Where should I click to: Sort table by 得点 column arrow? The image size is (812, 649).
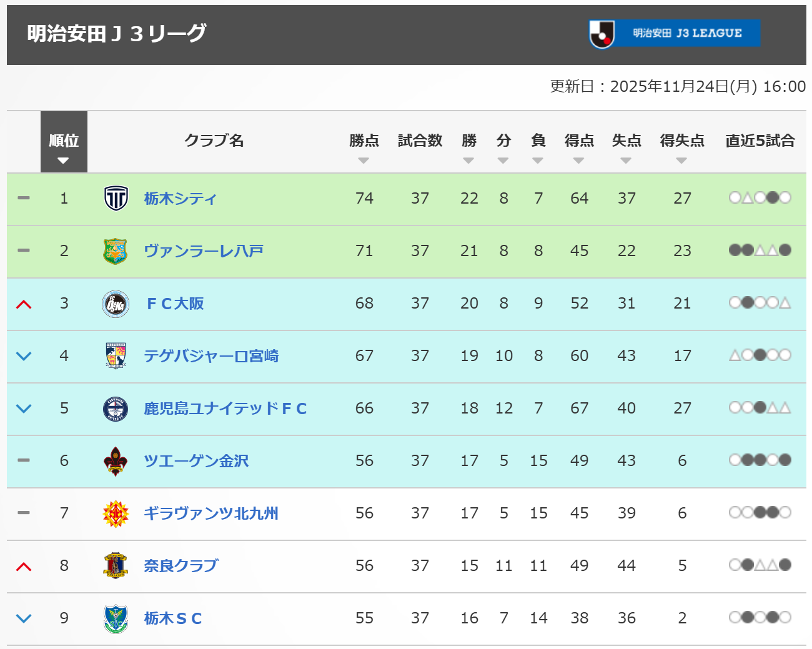578,161
